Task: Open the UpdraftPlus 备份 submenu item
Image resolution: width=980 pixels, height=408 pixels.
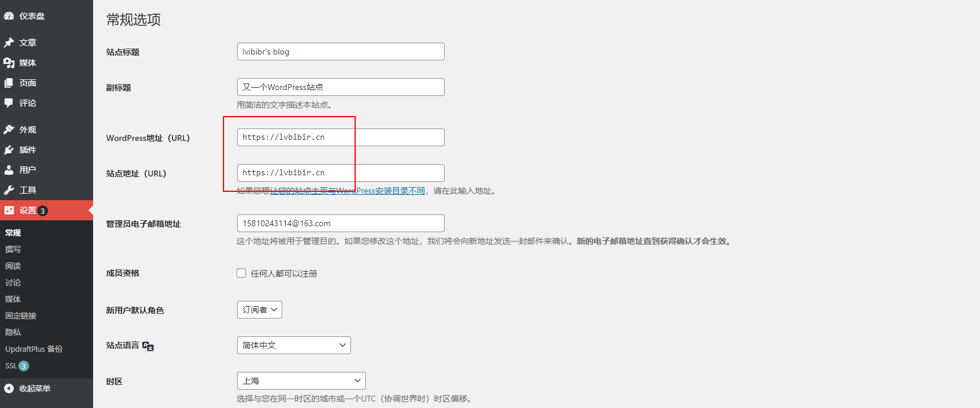Action: tap(34, 349)
